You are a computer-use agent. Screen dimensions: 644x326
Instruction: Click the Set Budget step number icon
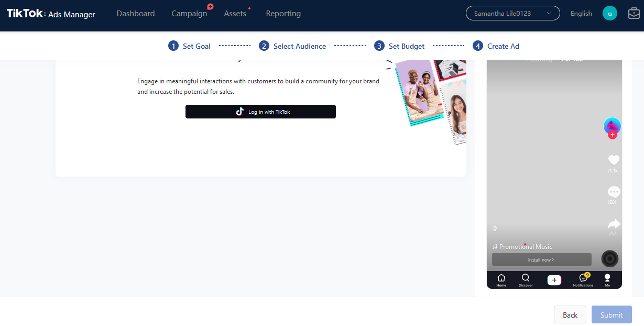tap(379, 46)
